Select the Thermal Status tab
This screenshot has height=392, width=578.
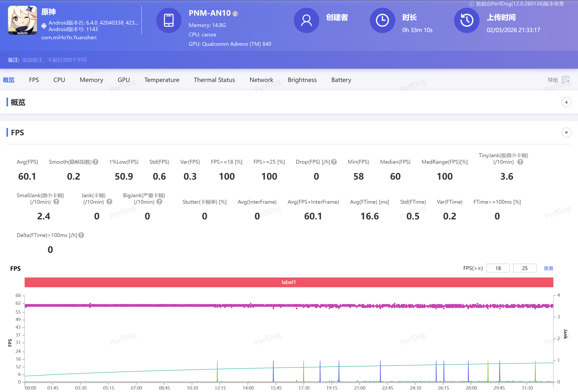click(214, 80)
